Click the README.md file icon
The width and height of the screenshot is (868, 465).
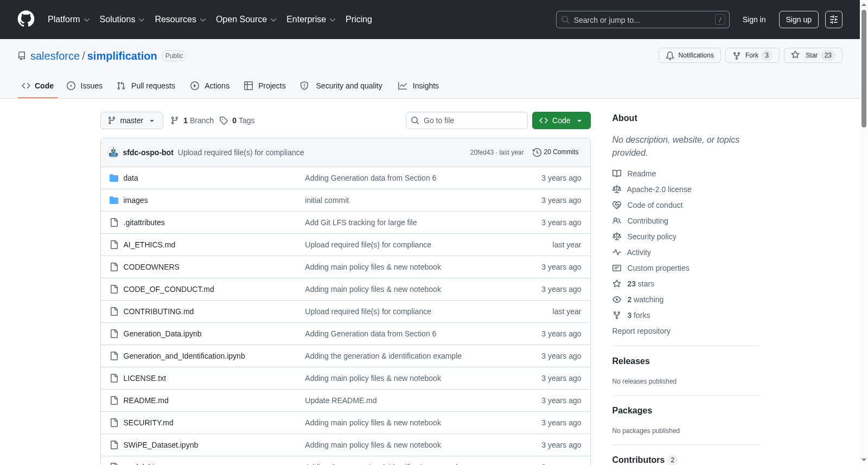tap(114, 400)
